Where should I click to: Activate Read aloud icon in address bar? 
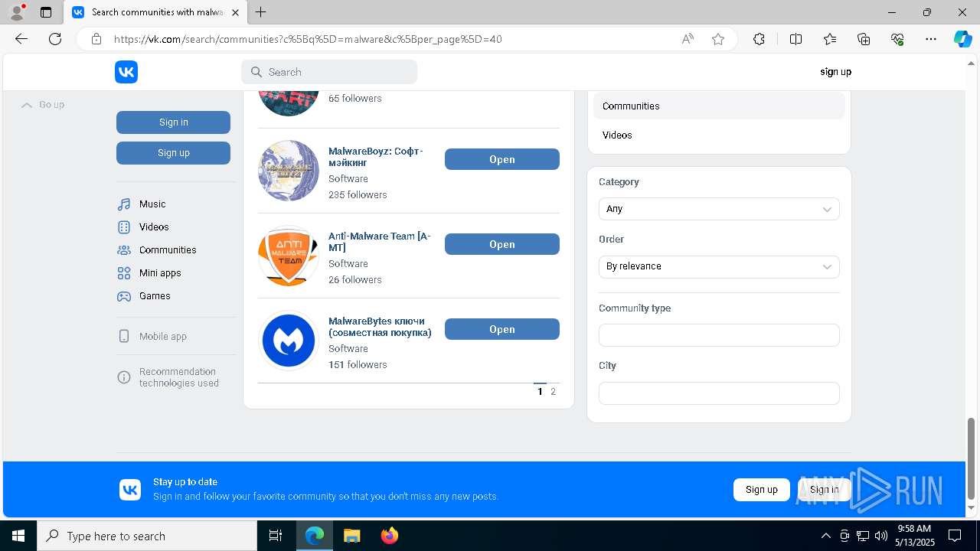pyautogui.click(x=688, y=39)
